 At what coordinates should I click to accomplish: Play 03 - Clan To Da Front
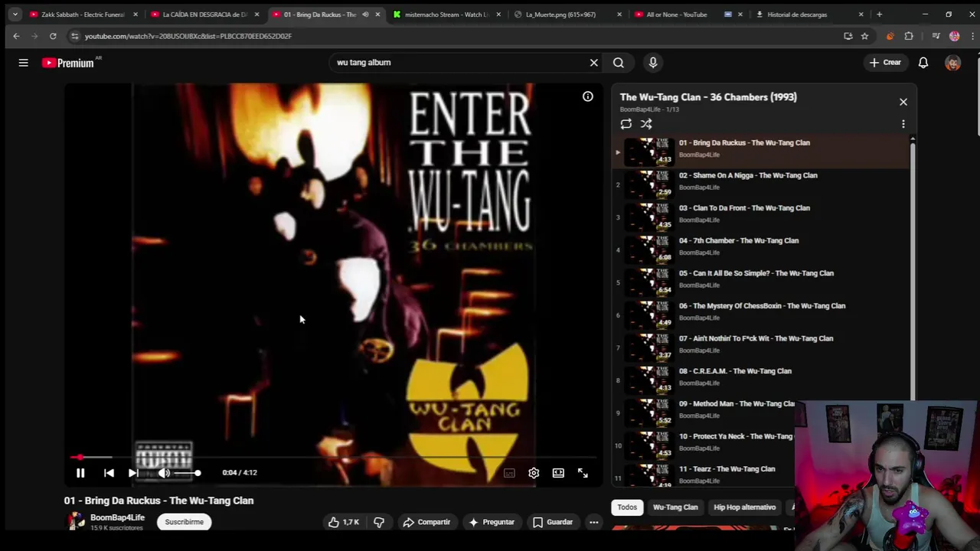point(759,217)
